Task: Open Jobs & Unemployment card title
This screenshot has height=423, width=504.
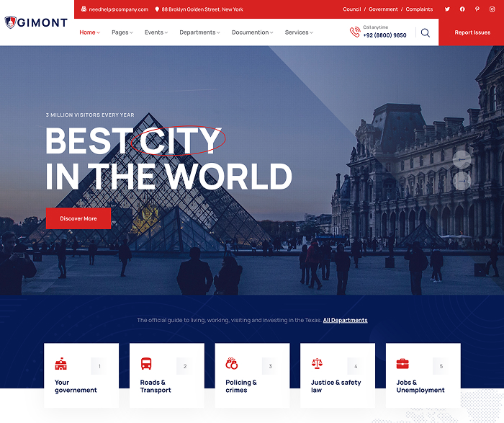Action: pos(420,386)
